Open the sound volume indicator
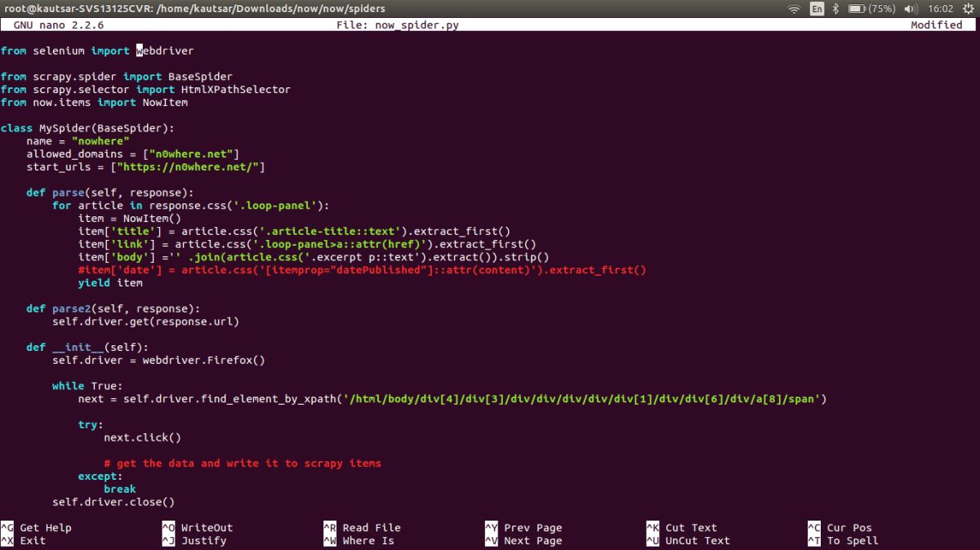The width and height of the screenshot is (980, 550). (x=912, y=8)
